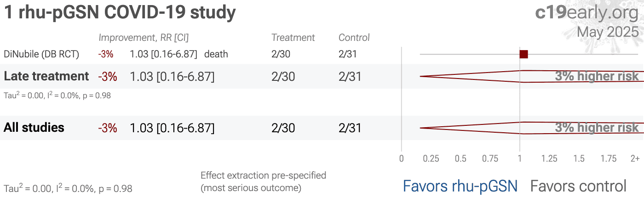Click the All studies diamond summary shape
The height and width of the screenshot is (197, 644).
532,128
